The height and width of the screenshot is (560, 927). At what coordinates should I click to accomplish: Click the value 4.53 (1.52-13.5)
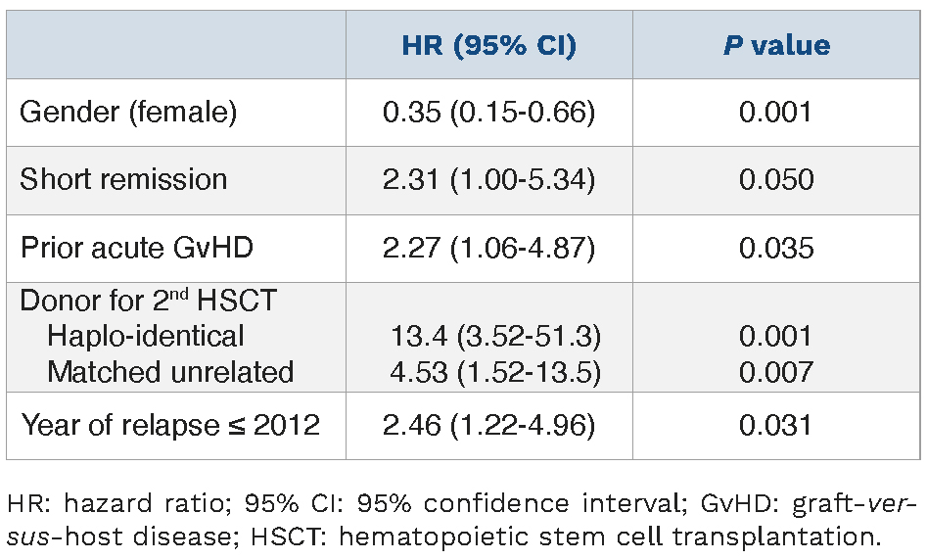click(x=494, y=371)
